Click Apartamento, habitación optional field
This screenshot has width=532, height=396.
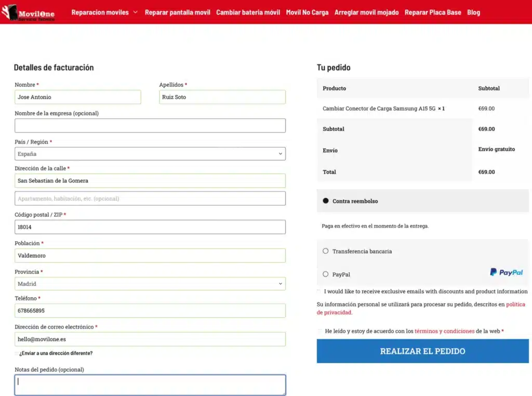point(150,199)
